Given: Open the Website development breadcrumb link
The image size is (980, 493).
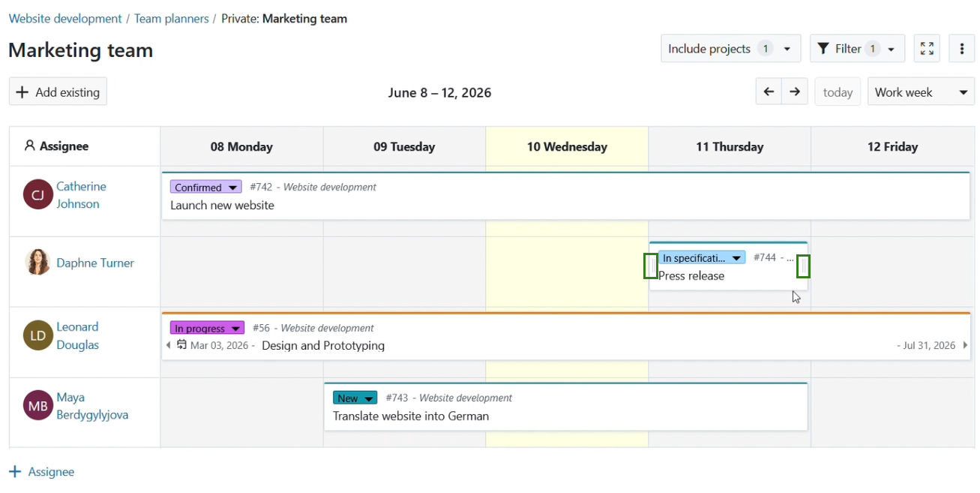Looking at the screenshot, I should [65, 19].
